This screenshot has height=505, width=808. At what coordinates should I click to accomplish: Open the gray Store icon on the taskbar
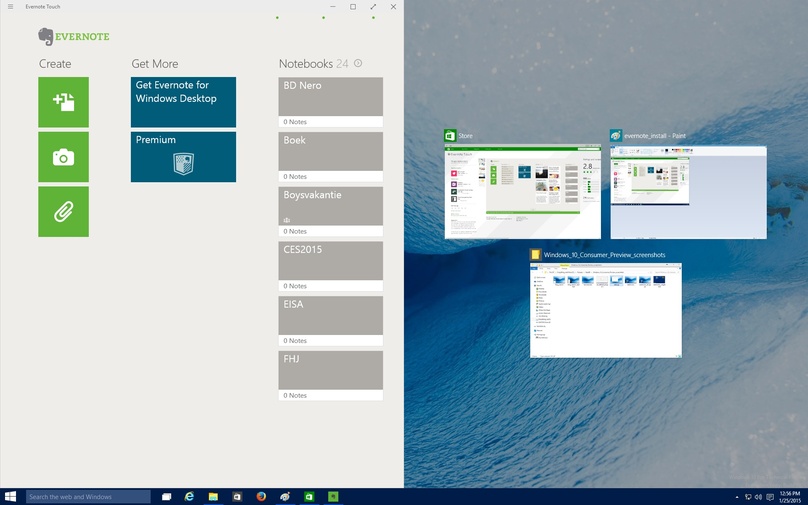[237, 497]
